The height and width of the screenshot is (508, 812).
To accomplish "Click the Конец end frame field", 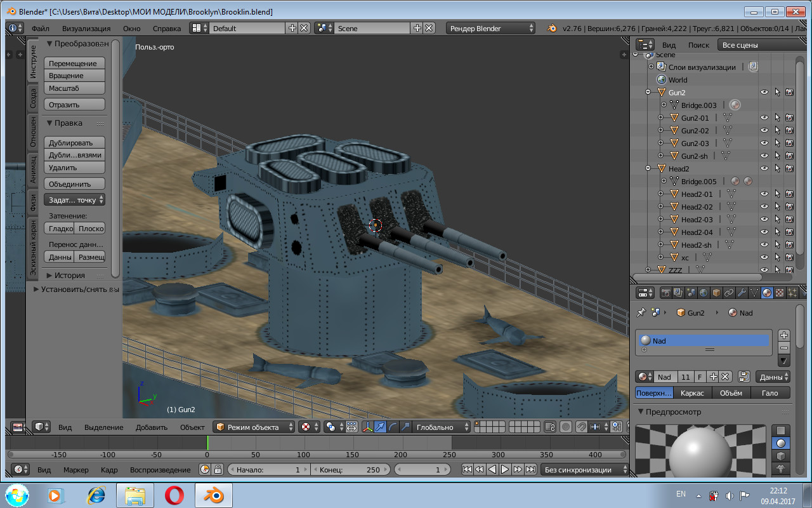I will click(349, 470).
